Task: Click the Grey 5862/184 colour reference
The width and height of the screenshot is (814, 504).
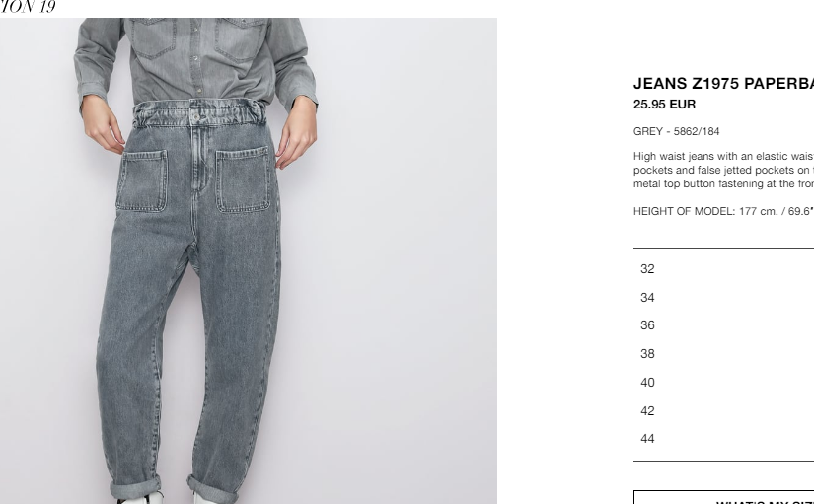Action: pos(676,131)
